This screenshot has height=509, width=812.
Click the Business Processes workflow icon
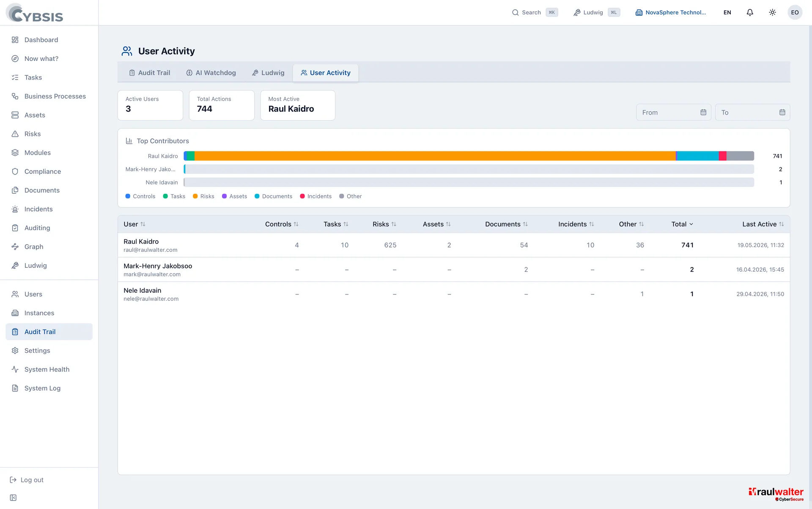click(15, 96)
